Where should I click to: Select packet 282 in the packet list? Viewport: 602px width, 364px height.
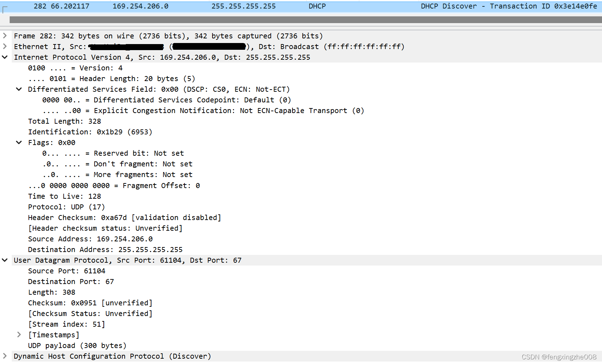click(x=142, y=6)
